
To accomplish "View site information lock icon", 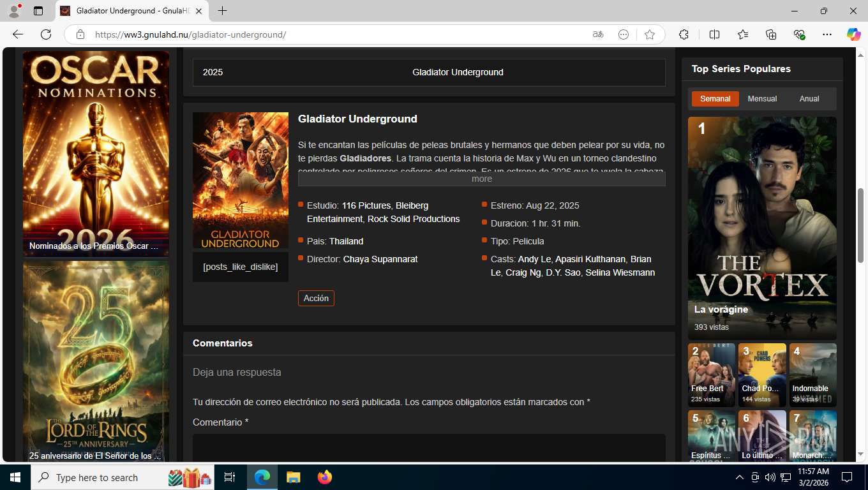I will click(80, 34).
